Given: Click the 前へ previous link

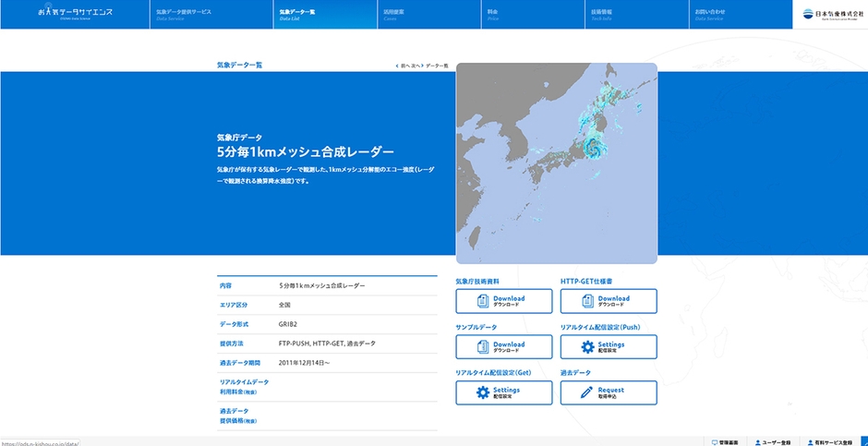Looking at the screenshot, I should point(403,66).
